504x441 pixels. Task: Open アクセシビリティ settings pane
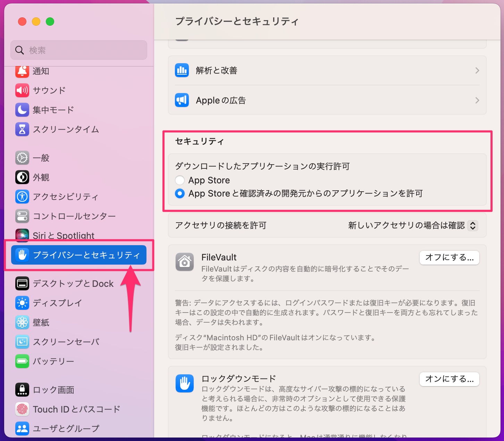(x=79, y=197)
